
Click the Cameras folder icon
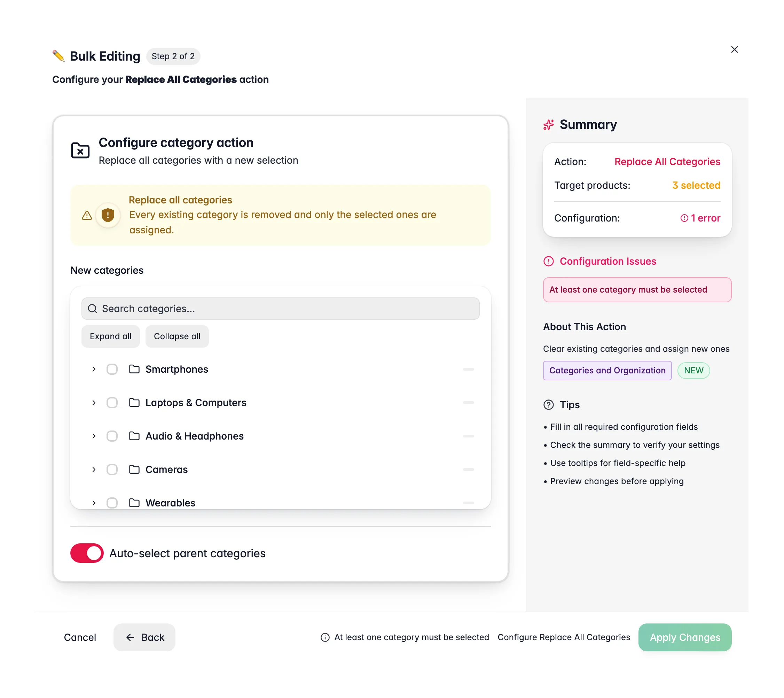134,469
